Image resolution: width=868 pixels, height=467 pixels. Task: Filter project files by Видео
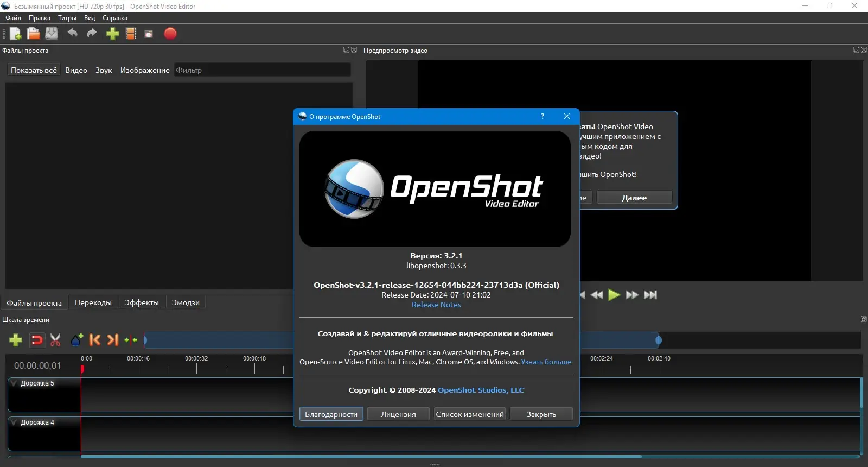coord(76,70)
